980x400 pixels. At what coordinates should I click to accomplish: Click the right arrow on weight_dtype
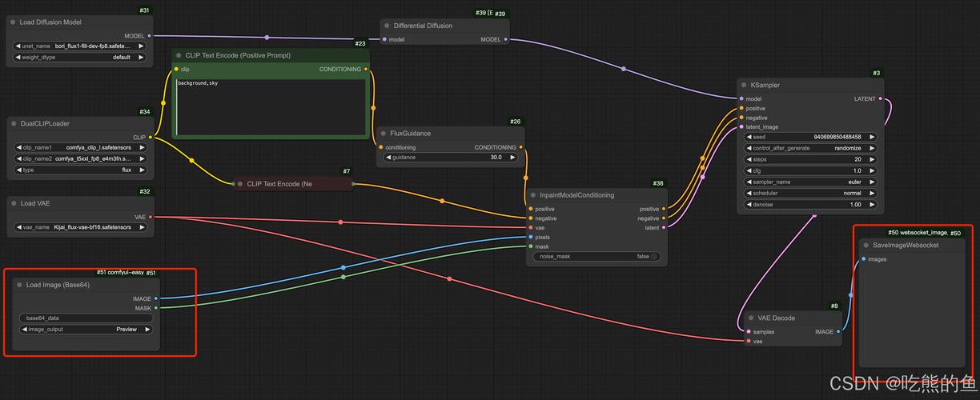click(x=141, y=58)
